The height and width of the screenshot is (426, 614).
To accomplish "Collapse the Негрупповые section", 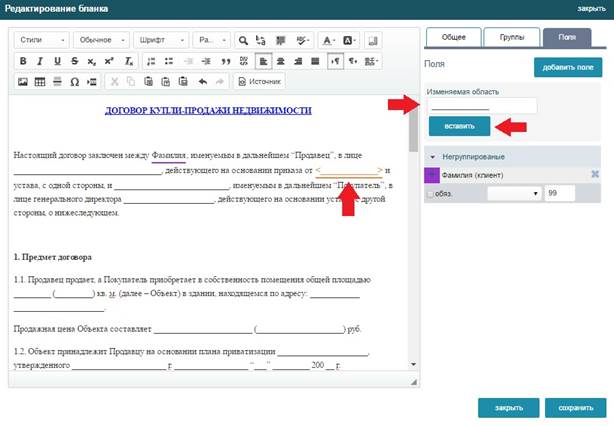I will [432, 157].
